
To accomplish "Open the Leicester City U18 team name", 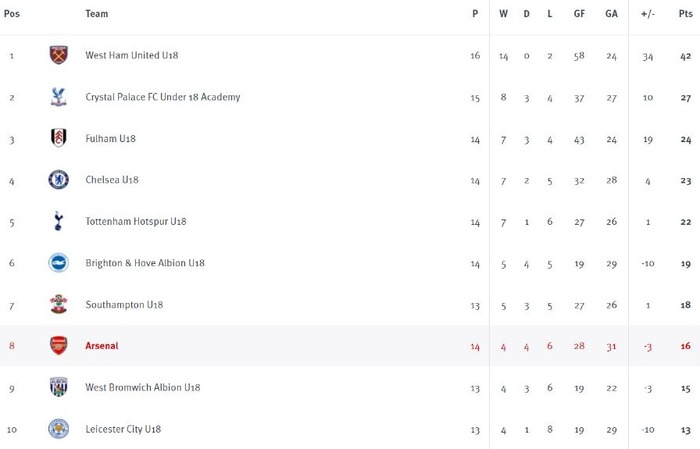I will coord(123,429).
